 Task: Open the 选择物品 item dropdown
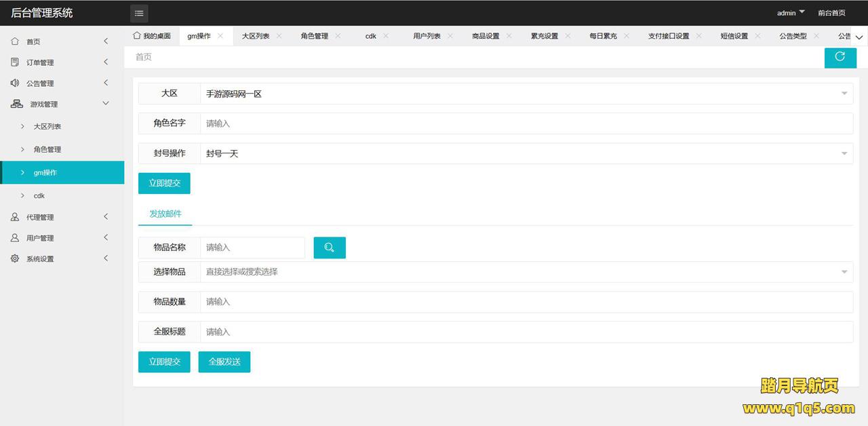click(526, 272)
